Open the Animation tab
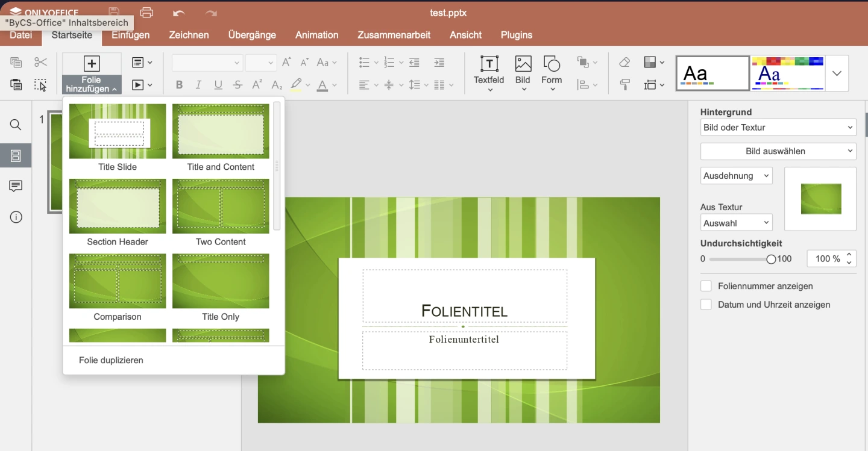 (316, 35)
